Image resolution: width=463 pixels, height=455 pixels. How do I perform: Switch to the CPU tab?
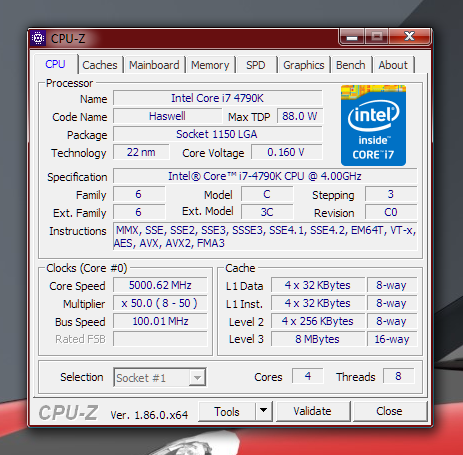coord(55,64)
